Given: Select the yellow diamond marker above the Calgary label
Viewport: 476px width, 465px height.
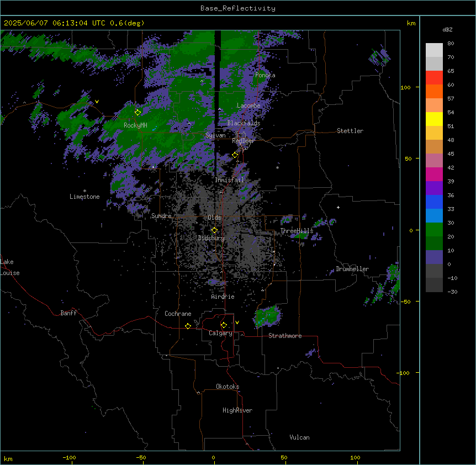Looking at the screenshot, I should click(x=224, y=325).
